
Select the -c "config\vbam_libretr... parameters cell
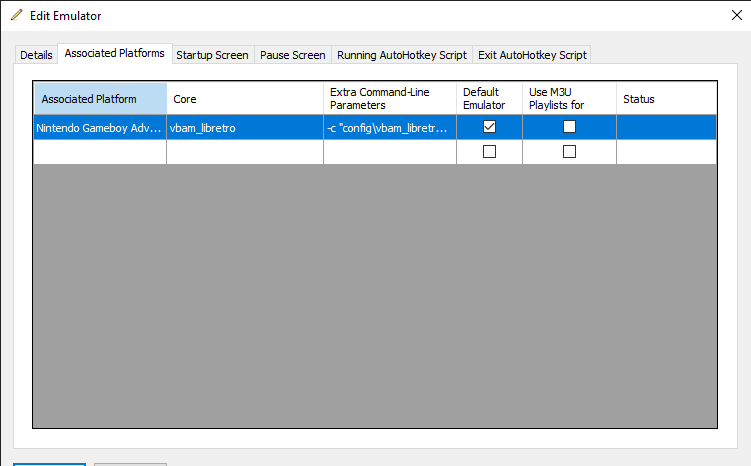pos(390,127)
